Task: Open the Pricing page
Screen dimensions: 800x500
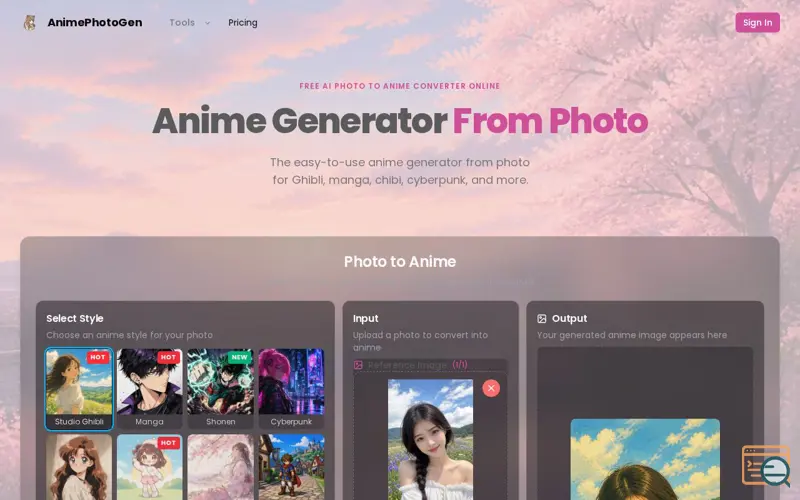Action: coord(242,22)
